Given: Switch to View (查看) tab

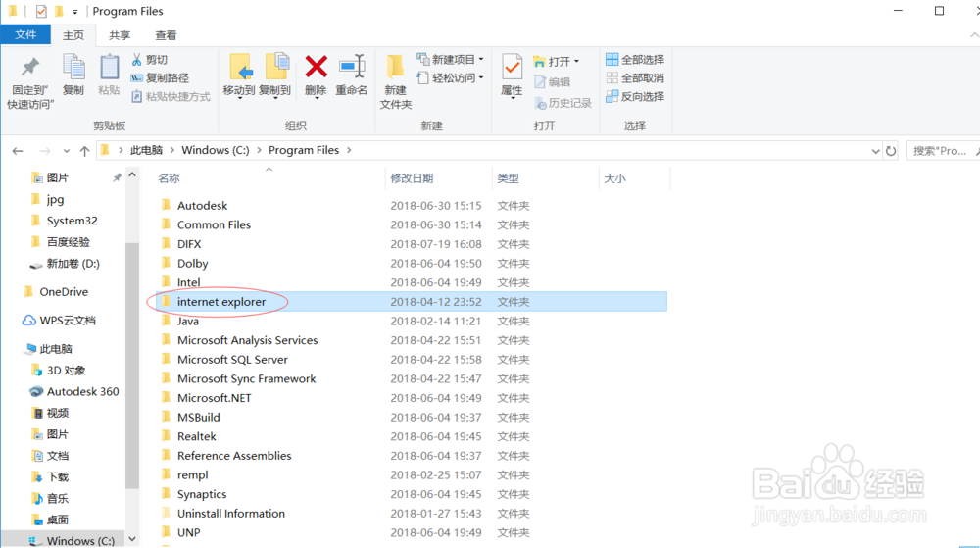Looking at the screenshot, I should tap(166, 35).
